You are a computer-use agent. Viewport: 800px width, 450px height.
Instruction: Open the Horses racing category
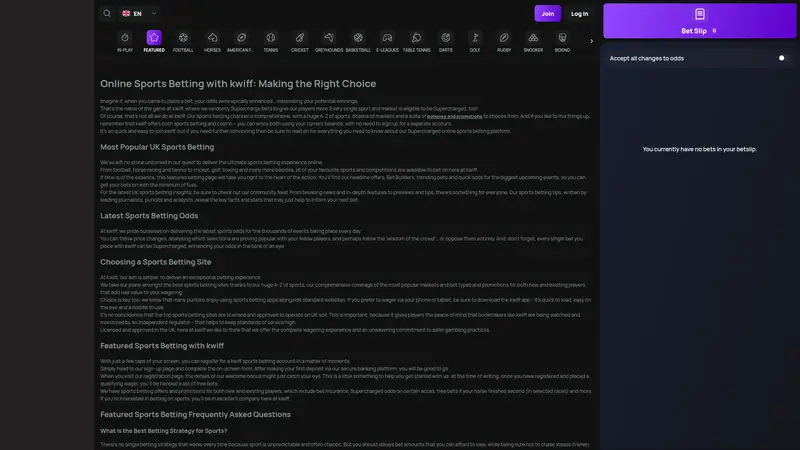click(x=212, y=41)
